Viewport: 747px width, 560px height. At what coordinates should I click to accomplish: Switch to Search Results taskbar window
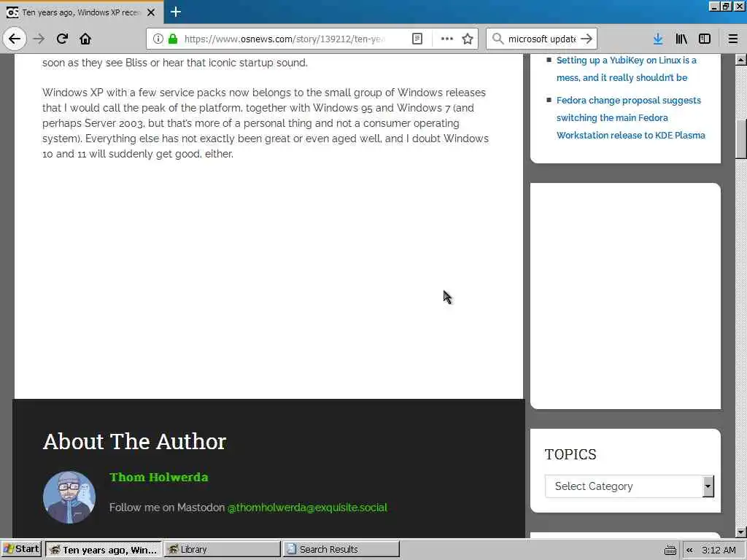tap(341, 550)
